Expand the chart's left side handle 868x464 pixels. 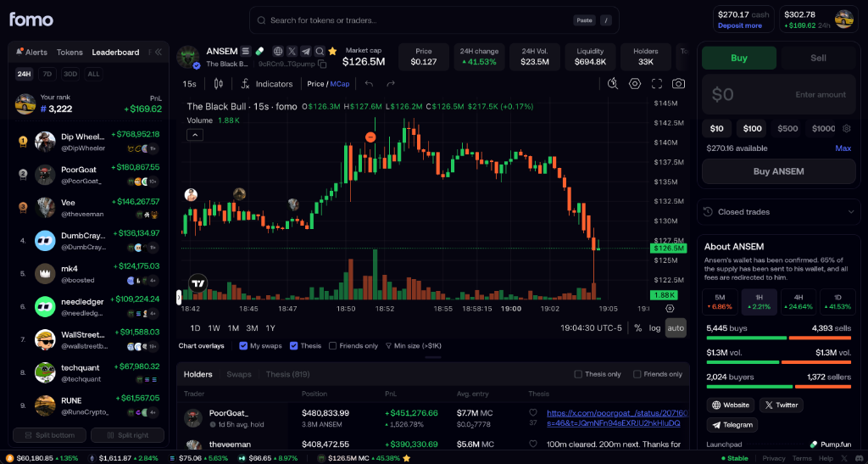coord(179,298)
